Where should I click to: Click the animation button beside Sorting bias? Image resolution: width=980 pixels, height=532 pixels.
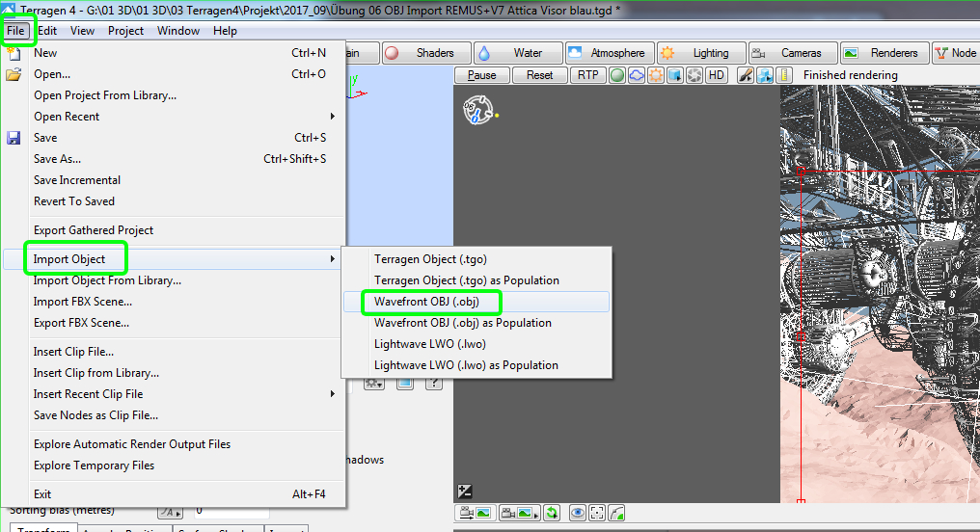tap(170, 513)
